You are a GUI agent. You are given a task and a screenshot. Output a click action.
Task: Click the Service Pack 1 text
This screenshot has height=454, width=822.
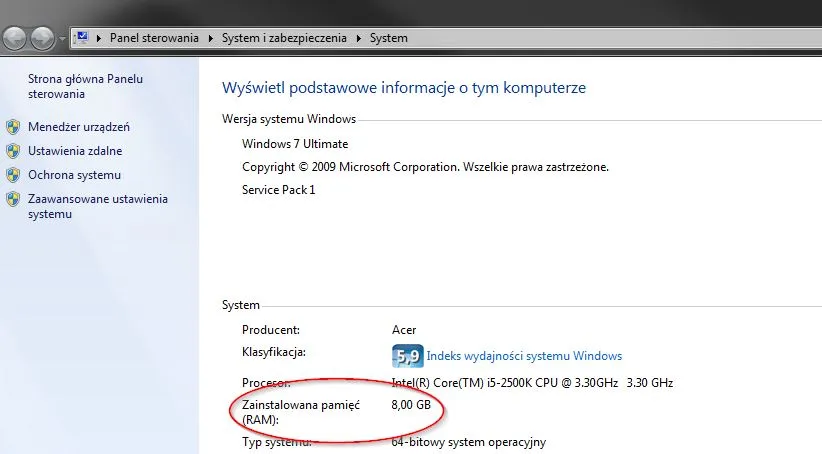point(278,190)
